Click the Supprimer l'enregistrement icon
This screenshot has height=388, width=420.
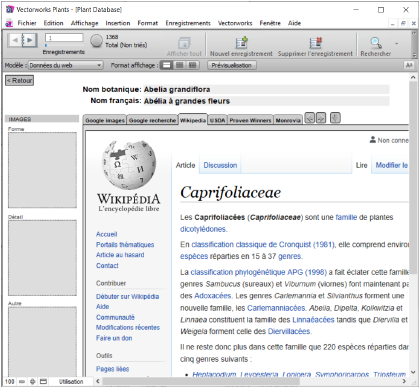315,43
